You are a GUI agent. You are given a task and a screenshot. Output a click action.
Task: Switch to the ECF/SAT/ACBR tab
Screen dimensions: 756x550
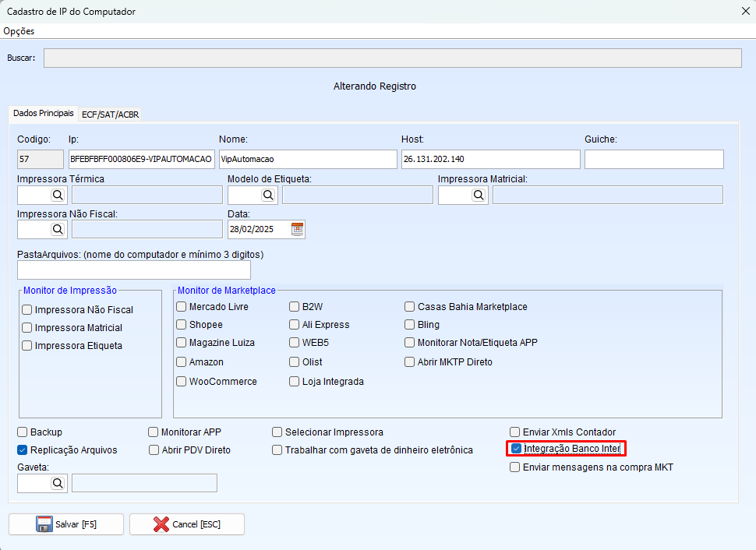110,115
